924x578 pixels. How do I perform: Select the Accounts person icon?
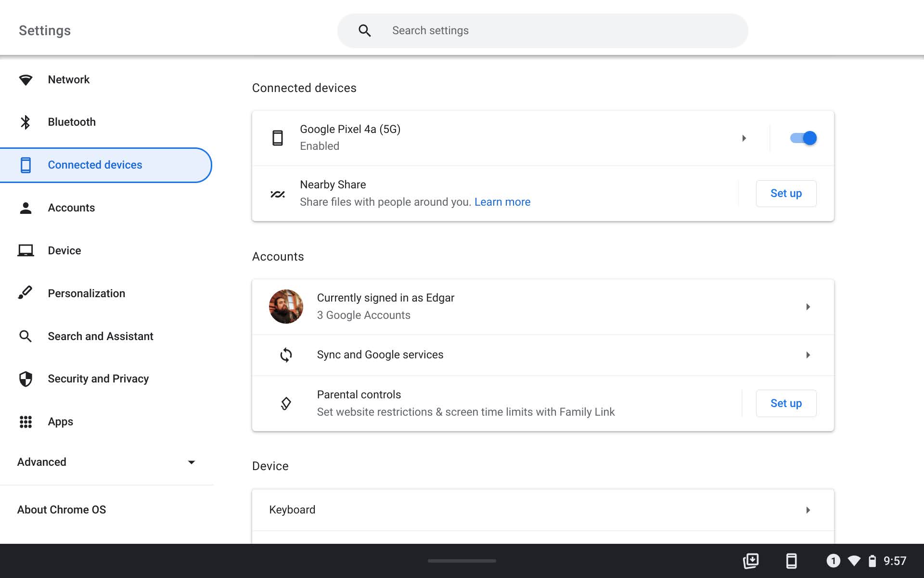click(26, 208)
